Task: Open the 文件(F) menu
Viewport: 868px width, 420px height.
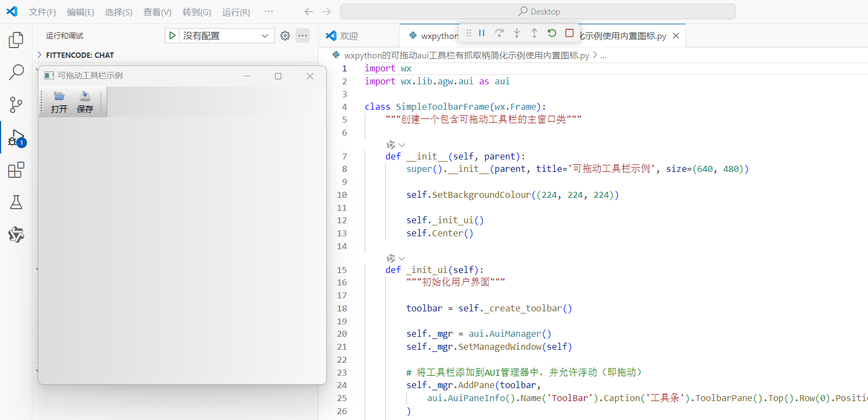Action: 42,12
